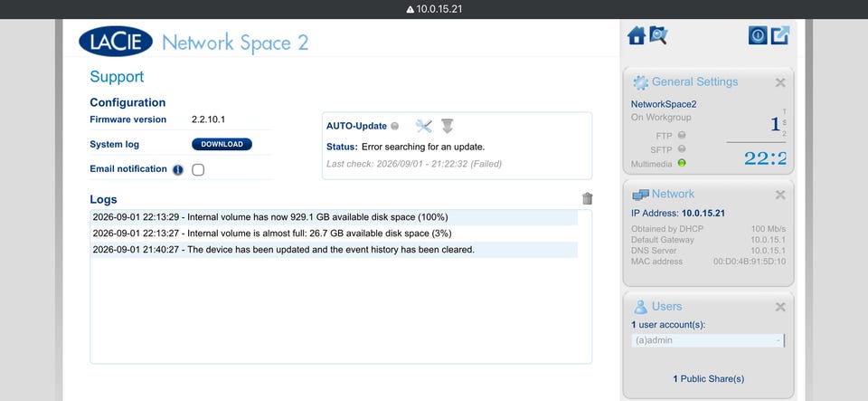
Task: Open the Network widget title link
Action: pyautogui.click(x=673, y=194)
